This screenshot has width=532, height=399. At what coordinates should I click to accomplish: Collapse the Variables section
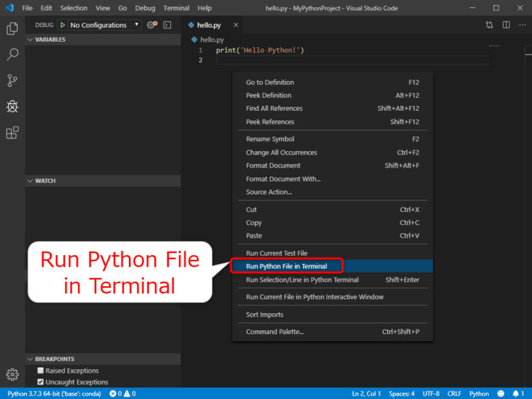(x=50, y=39)
